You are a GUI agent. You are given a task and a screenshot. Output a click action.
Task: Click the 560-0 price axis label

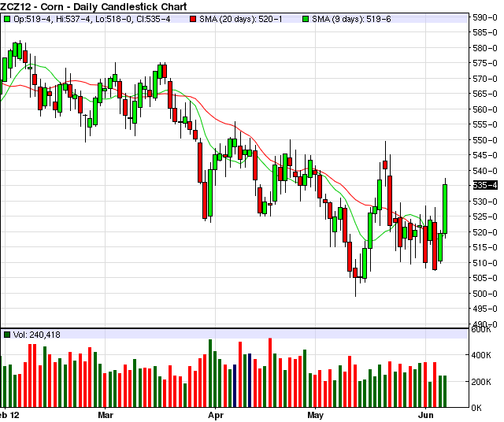coord(485,109)
